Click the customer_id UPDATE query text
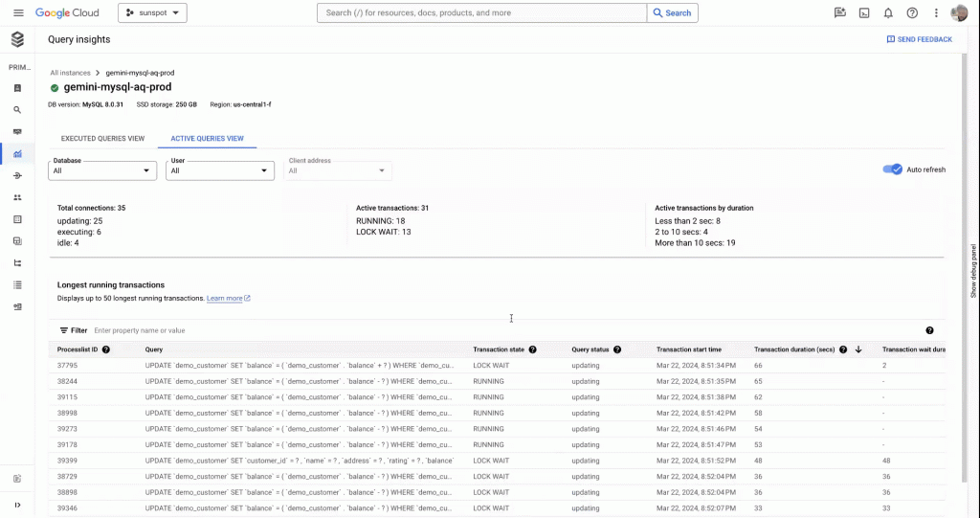This screenshot has height=518, width=980. pos(300,461)
